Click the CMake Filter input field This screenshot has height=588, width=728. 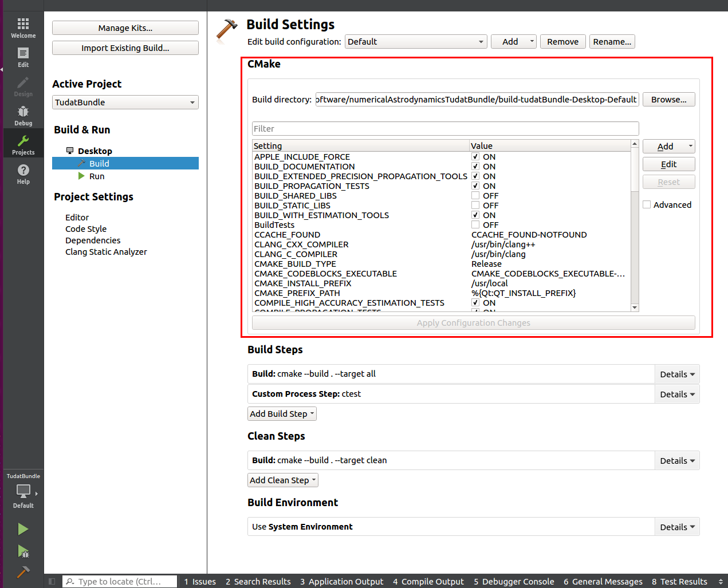(x=445, y=129)
